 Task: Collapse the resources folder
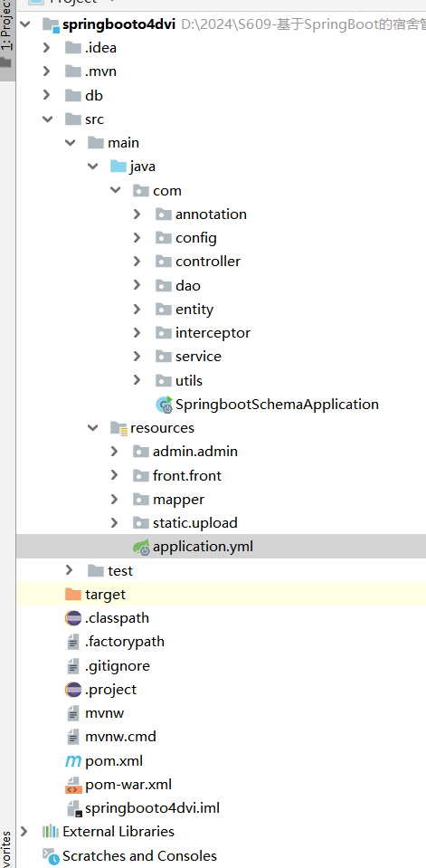pos(92,428)
